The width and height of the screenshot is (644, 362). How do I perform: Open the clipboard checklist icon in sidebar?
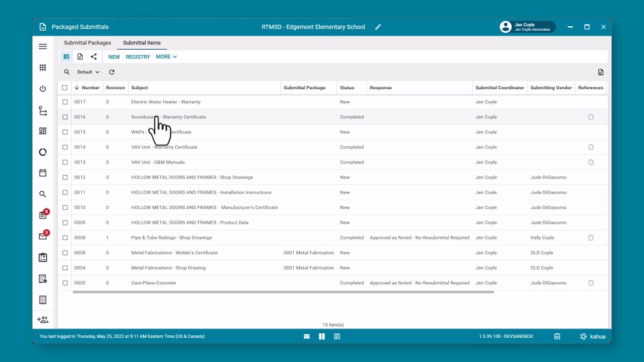click(x=43, y=257)
